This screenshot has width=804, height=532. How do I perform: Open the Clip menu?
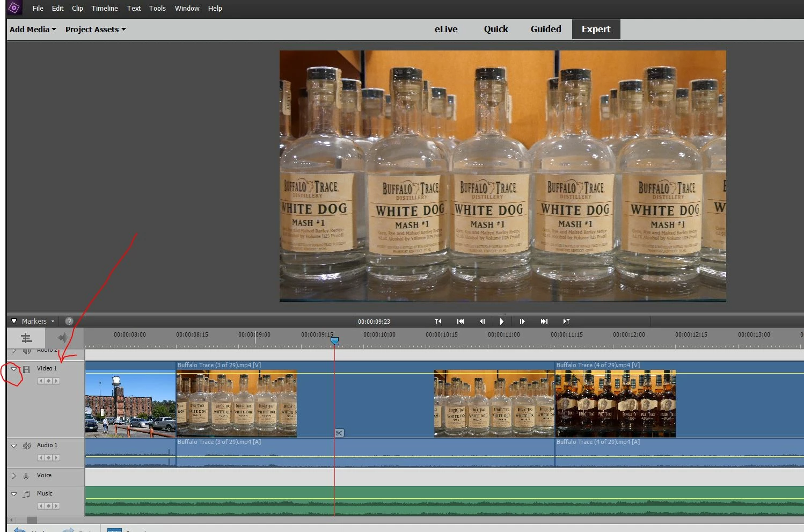[77, 8]
